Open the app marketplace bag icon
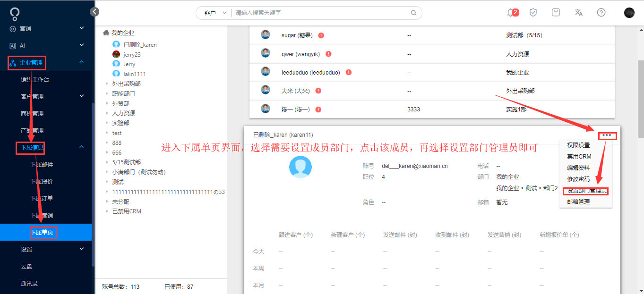644x294 pixels. [x=556, y=13]
